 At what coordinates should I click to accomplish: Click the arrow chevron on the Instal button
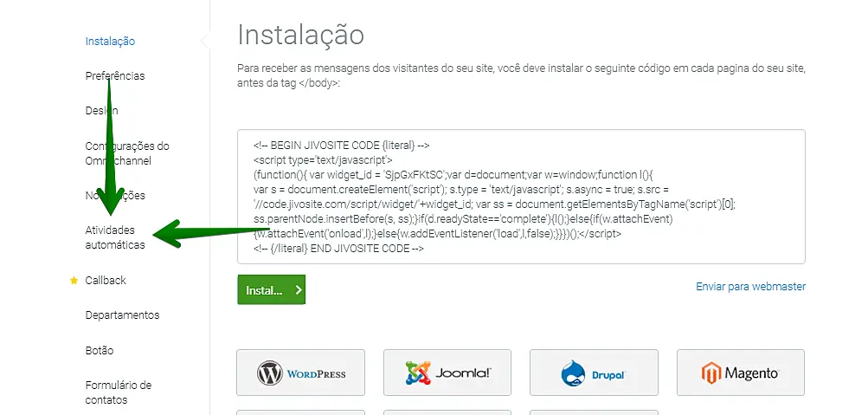pos(299,289)
